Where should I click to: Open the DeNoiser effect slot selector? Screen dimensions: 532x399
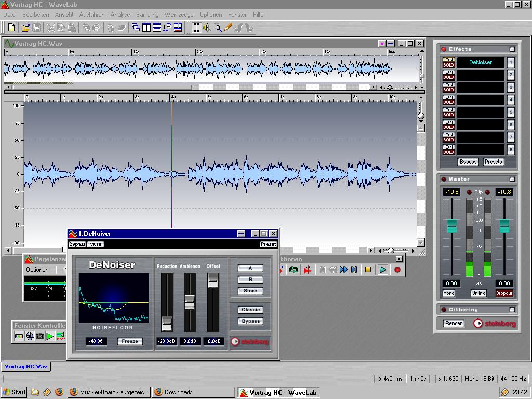481,62
